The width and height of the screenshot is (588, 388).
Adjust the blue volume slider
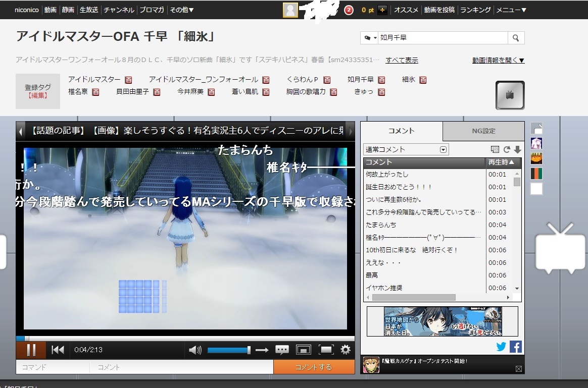click(229, 350)
